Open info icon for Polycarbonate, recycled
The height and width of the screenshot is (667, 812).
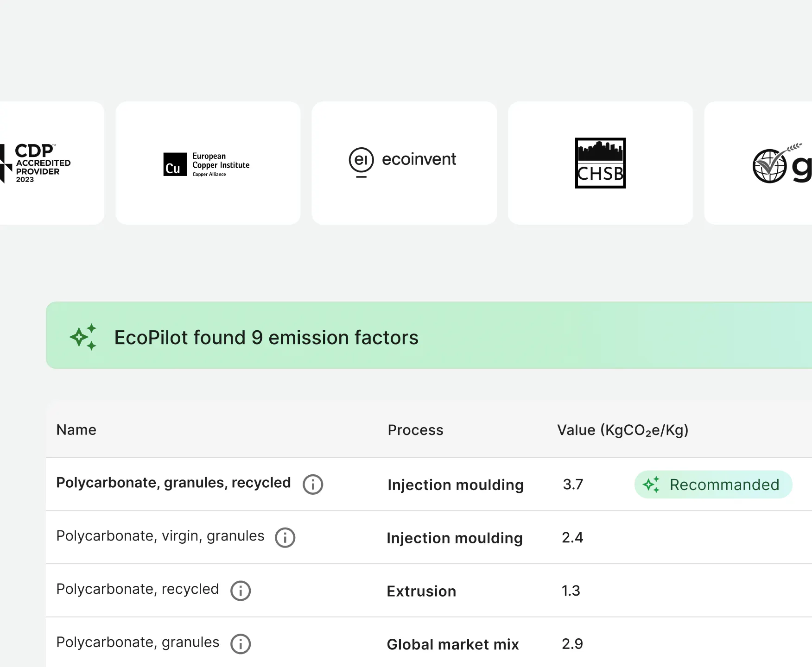point(241,591)
